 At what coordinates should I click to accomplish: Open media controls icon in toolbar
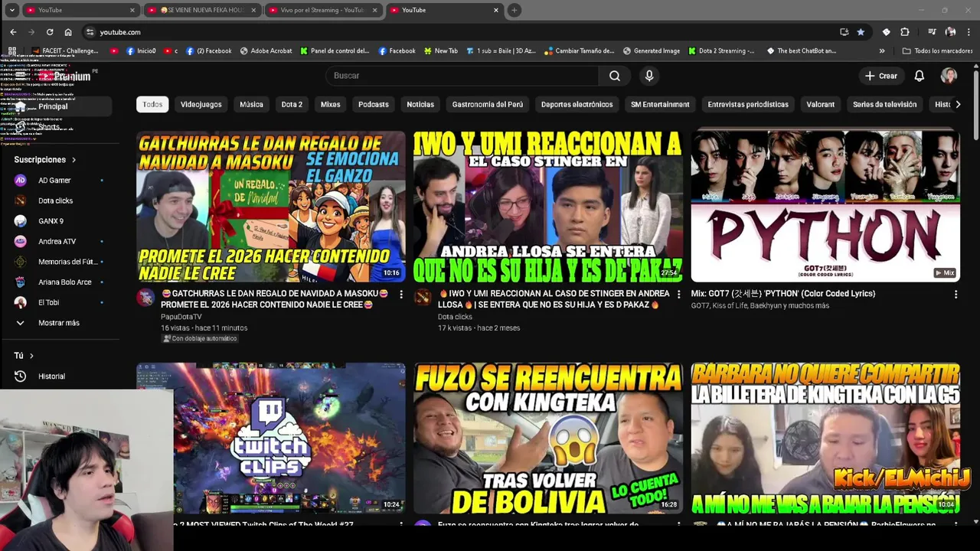[932, 32]
